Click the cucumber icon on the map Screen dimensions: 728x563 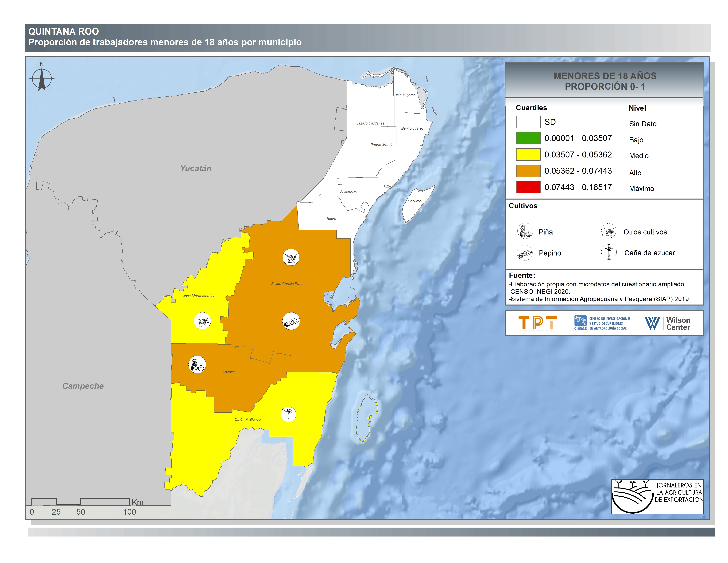[x=291, y=321]
